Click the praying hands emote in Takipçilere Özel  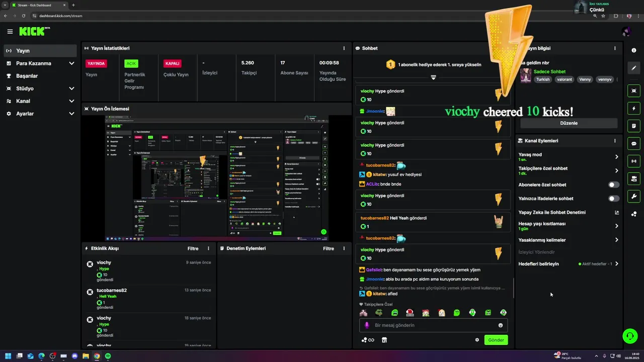click(363, 313)
